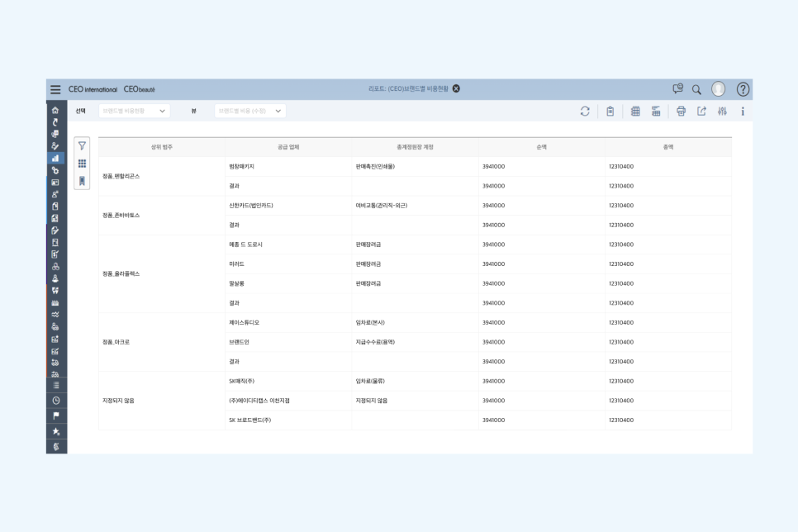The height and width of the screenshot is (532, 798).
Task: Click the CEO beauté logo
Action: pos(140,89)
